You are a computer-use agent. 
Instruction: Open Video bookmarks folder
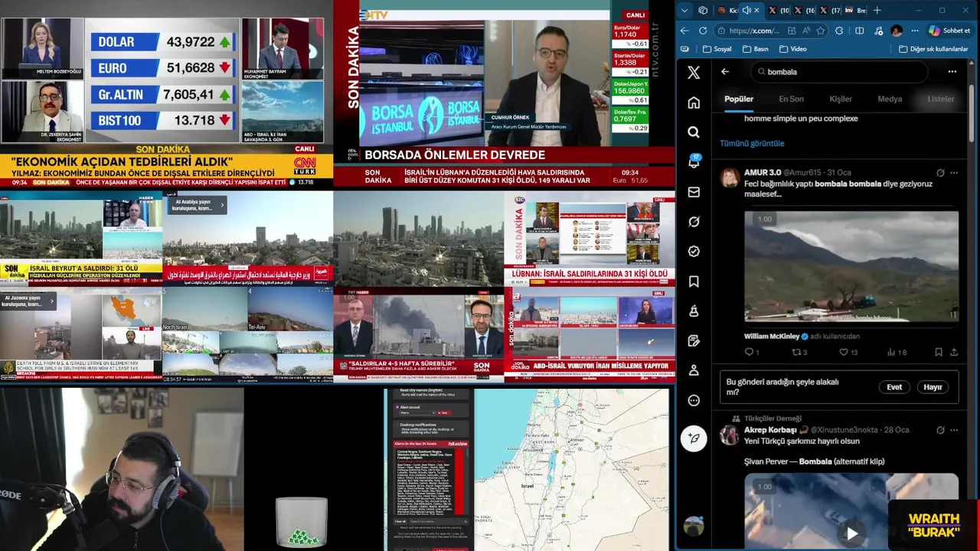792,49
